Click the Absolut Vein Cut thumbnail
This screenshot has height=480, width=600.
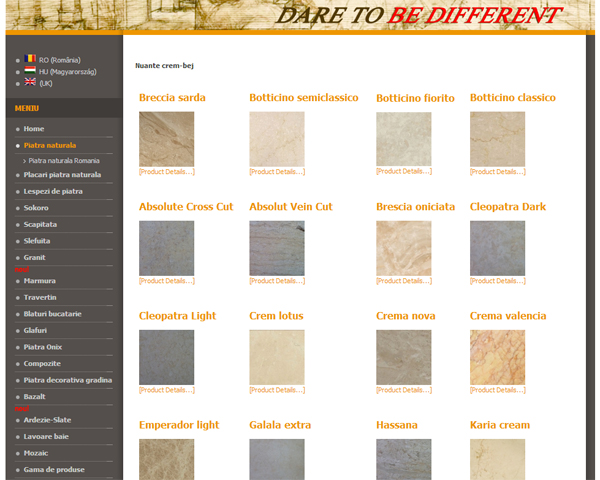click(x=276, y=248)
